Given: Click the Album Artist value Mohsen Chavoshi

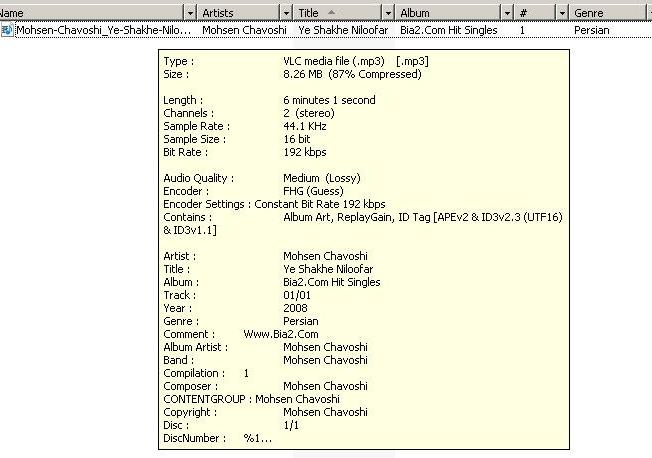Looking at the screenshot, I should pos(325,347).
